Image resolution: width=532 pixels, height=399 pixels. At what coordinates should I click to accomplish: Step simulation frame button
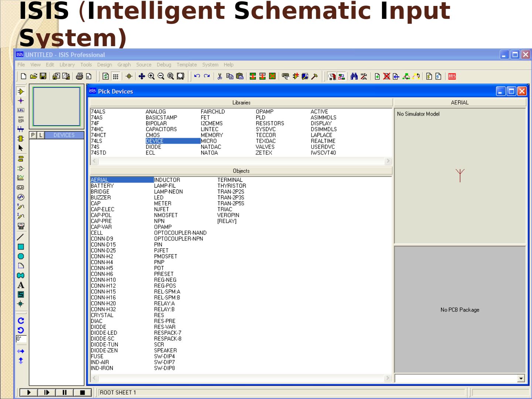click(47, 392)
